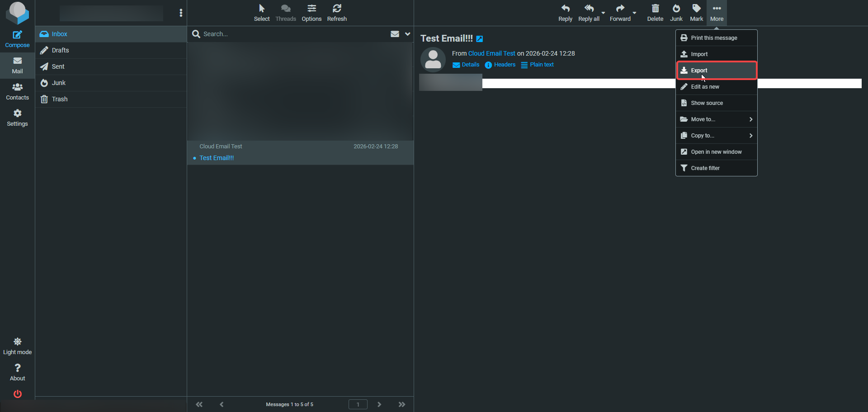Screen dimensions: 868x412
Task: Mark message as Junk
Action: click(676, 13)
